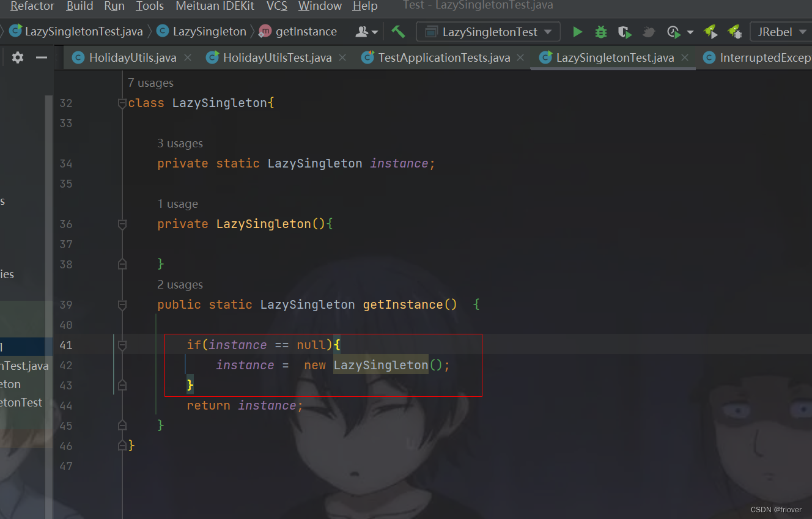Close the TestApplicationTests.java tab
The height and width of the screenshot is (519, 812).
[520, 57]
